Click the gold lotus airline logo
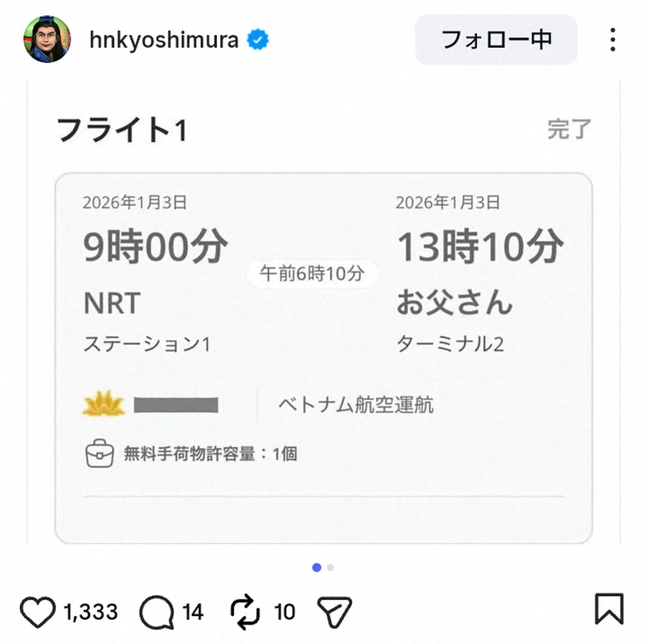Image resolution: width=648 pixels, height=644 pixels. [103, 405]
